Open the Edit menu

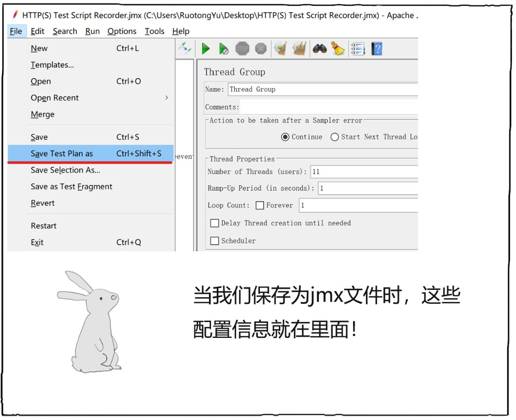[x=38, y=31]
